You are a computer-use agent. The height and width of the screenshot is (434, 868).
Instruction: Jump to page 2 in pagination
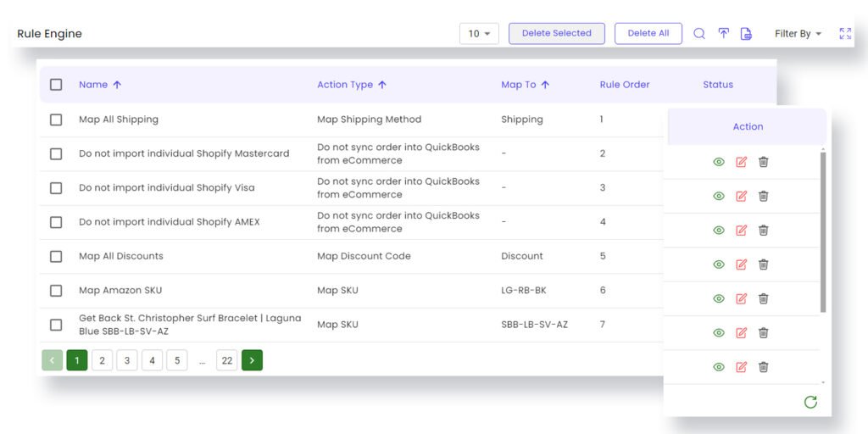click(x=102, y=360)
